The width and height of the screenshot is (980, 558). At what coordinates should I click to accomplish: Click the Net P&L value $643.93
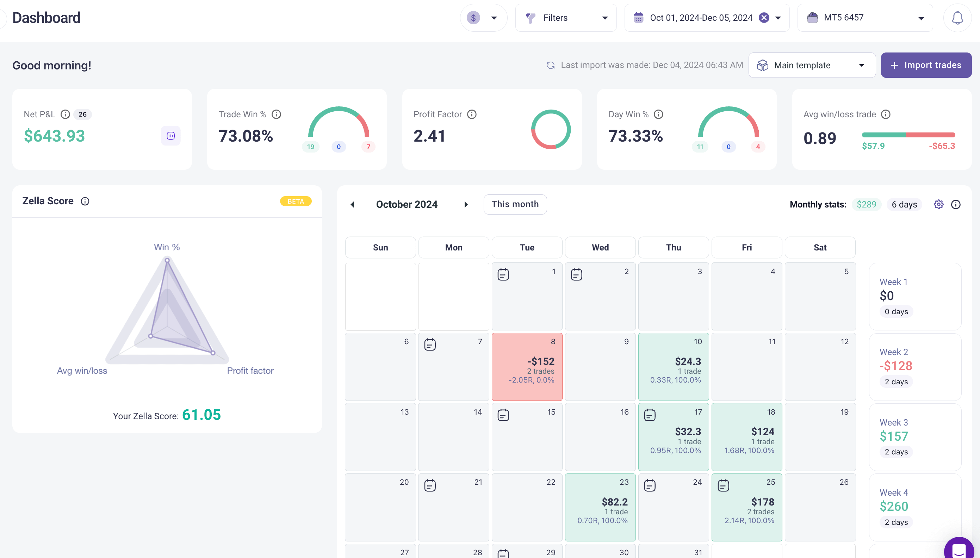[x=54, y=136]
